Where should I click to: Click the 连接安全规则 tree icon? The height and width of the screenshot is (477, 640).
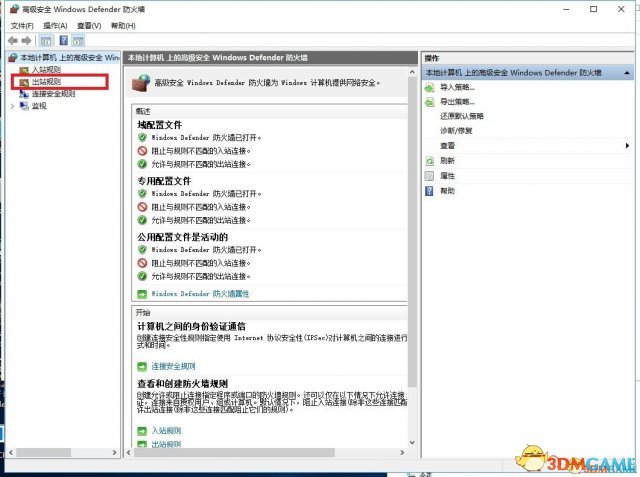(24, 94)
